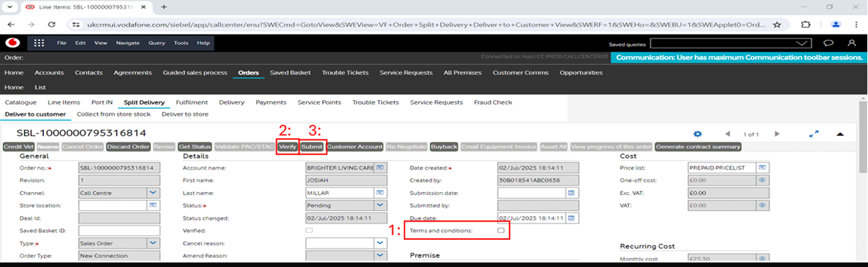Switch to Line Items view tab
This screenshot has height=267, width=868.
pyautogui.click(x=64, y=102)
